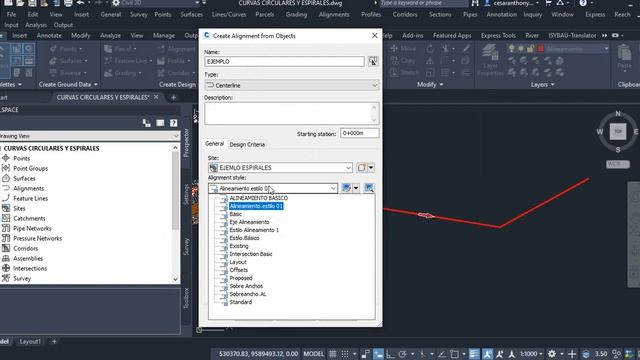Click the plus annotation monitor status icon

click(x=572, y=354)
